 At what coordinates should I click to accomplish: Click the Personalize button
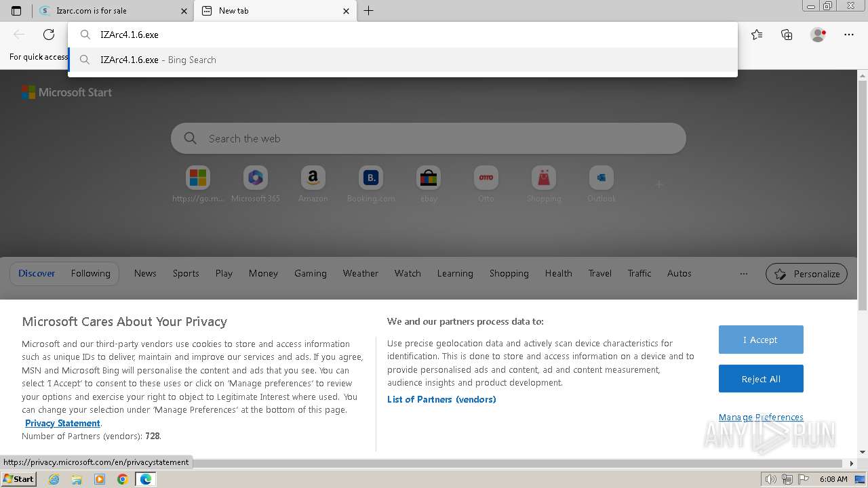tap(806, 274)
